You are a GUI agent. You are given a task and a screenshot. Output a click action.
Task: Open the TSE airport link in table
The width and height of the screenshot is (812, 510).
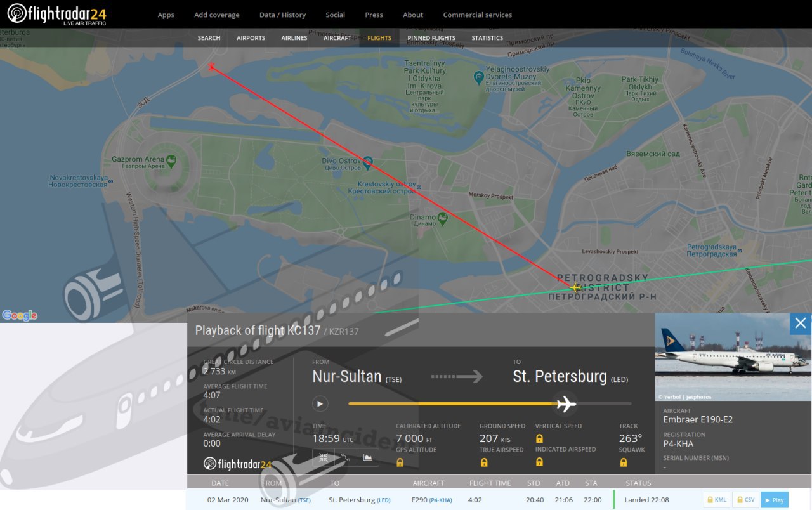click(x=304, y=500)
